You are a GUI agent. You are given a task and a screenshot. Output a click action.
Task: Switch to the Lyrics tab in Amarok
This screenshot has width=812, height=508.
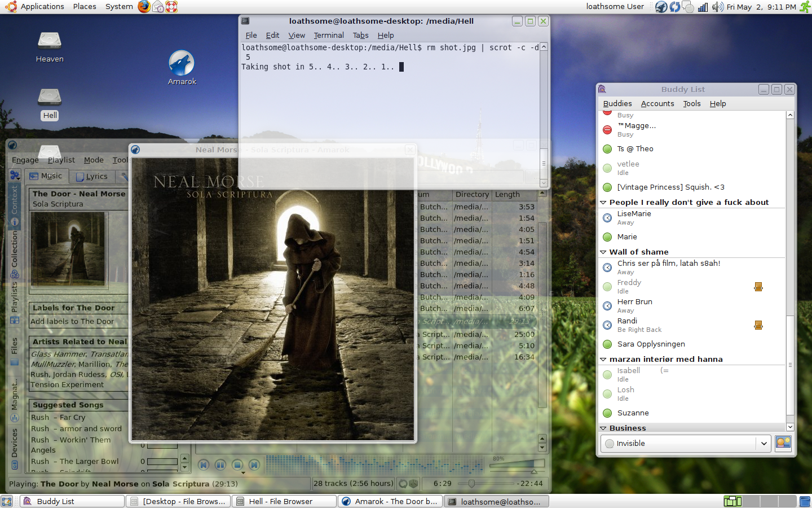coord(92,176)
